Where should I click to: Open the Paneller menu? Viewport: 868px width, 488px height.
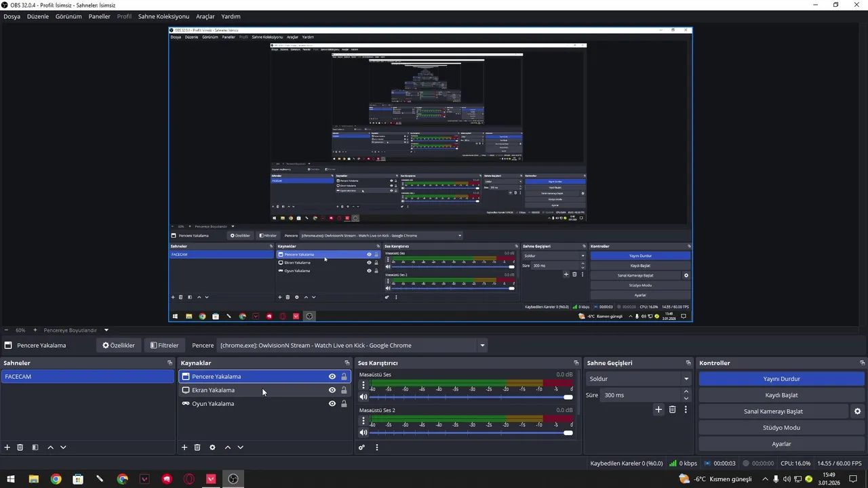tap(99, 16)
